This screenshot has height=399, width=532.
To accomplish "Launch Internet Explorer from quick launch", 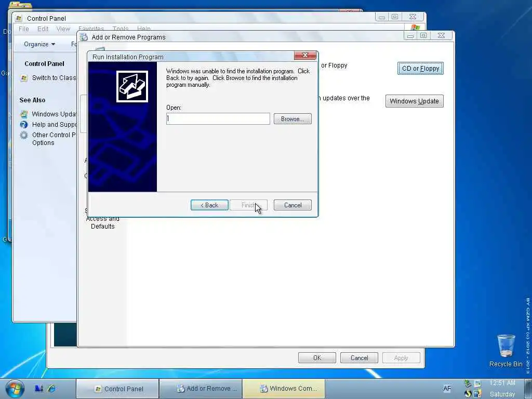I will [x=51, y=389].
